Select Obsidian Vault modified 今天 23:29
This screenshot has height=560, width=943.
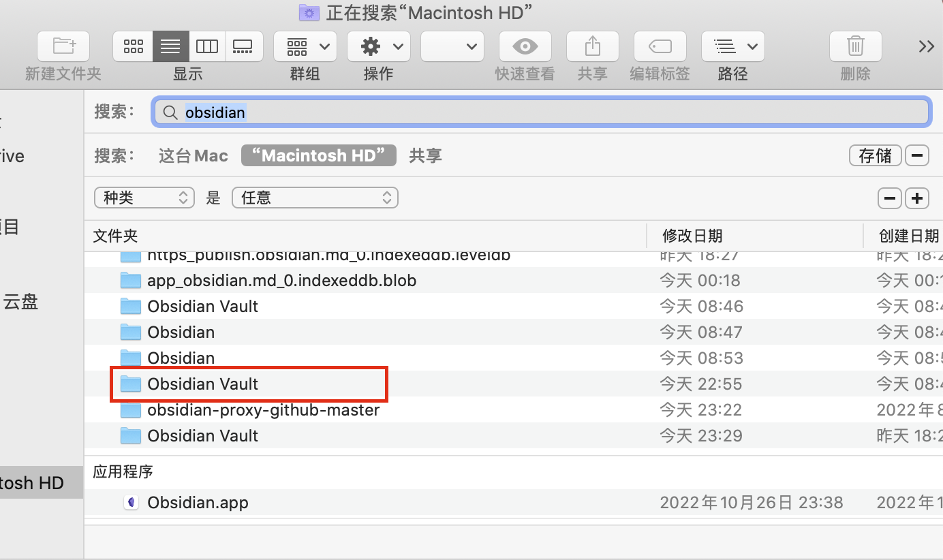pos(514,435)
